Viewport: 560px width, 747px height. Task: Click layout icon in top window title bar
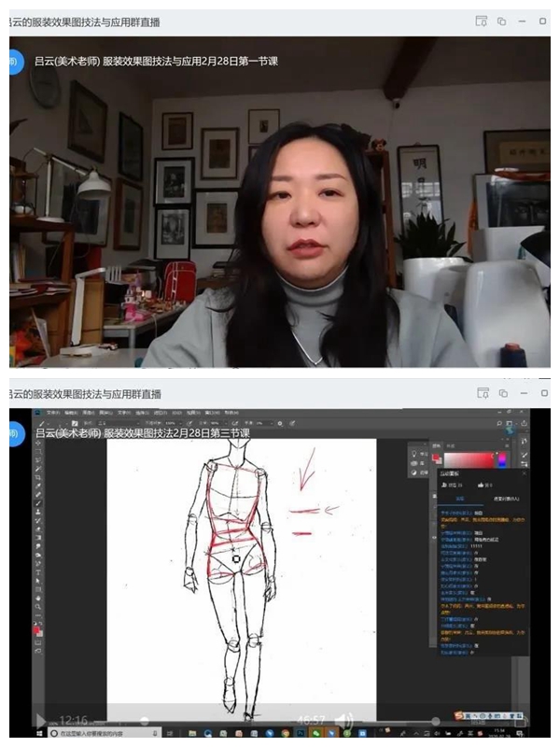pyautogui.click(x=481, y=21)
